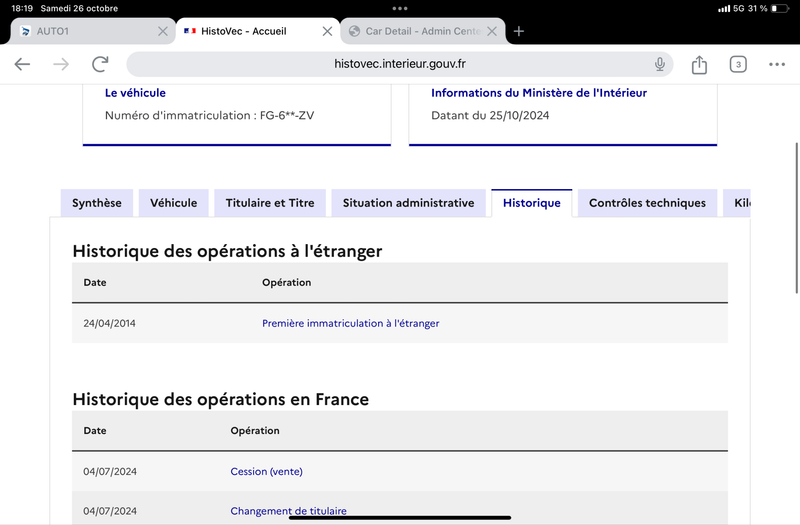Open the share sheet icon
The image size is (800, 525).
tap(699, 64)
